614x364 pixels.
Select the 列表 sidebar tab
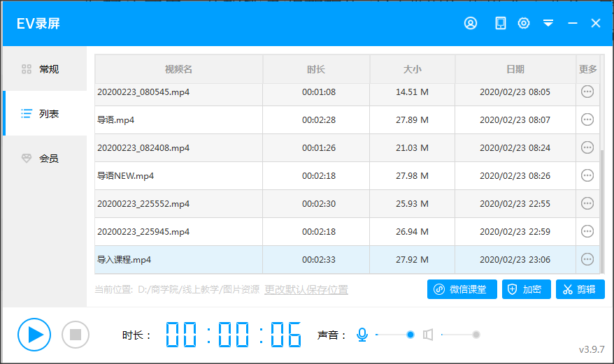tap(45, 113)
